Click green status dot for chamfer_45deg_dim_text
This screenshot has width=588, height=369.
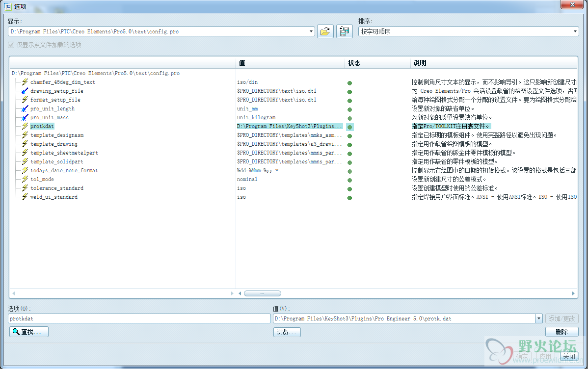(349, 83)
